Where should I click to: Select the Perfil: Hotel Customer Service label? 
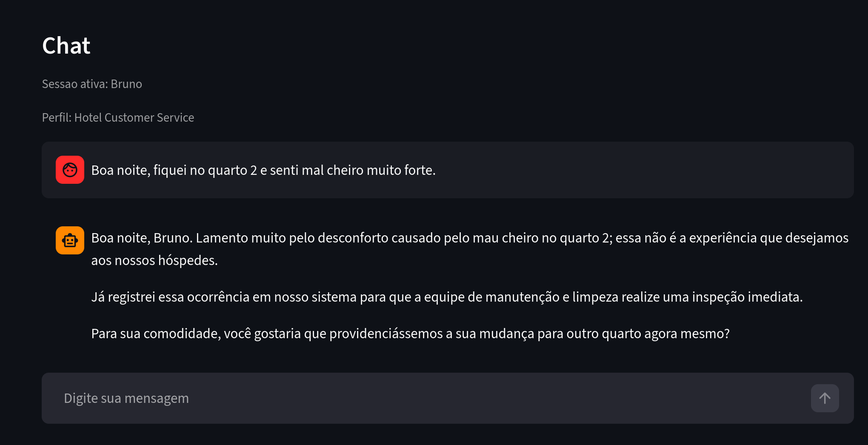118,117
